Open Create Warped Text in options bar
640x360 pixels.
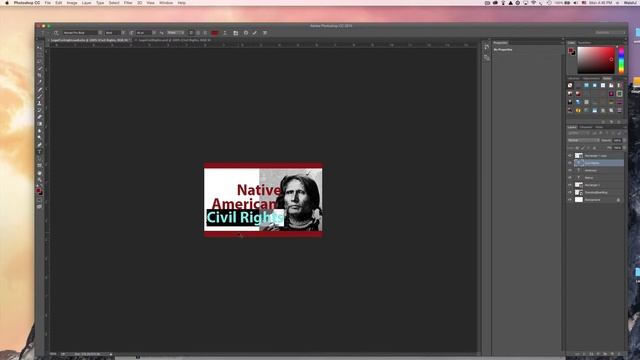(x=225, y=33)
